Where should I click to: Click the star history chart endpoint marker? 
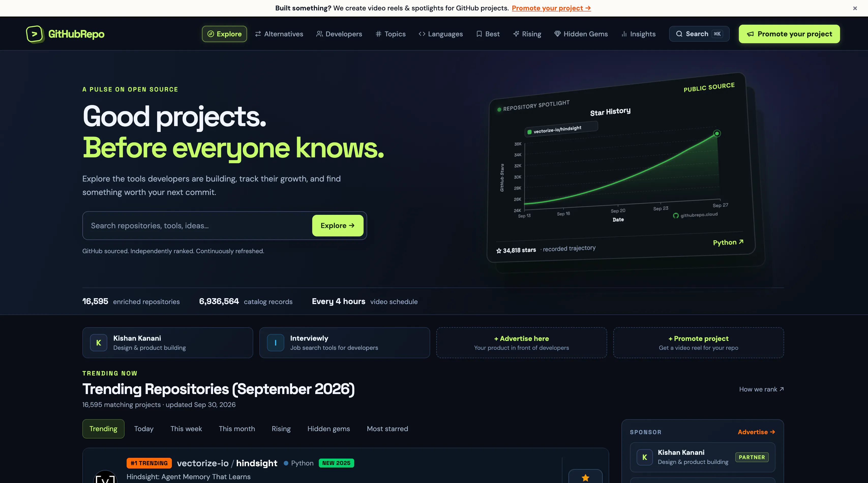717,134
